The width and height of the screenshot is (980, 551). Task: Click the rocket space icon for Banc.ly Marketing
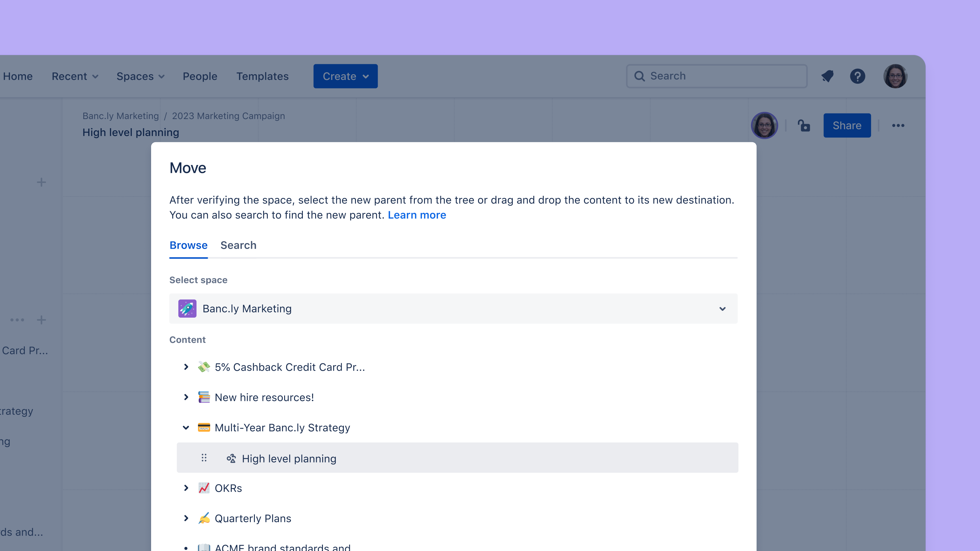(187, 308)
